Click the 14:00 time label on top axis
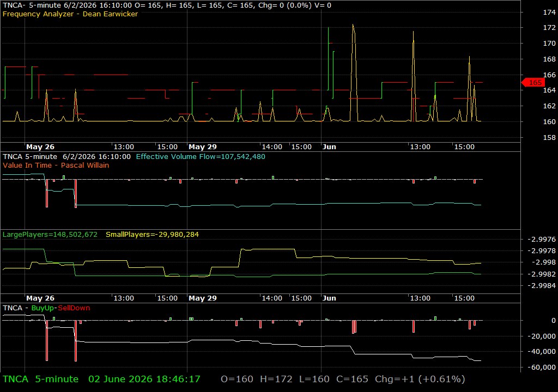This screenshot has width=558, height=392. 272,147
